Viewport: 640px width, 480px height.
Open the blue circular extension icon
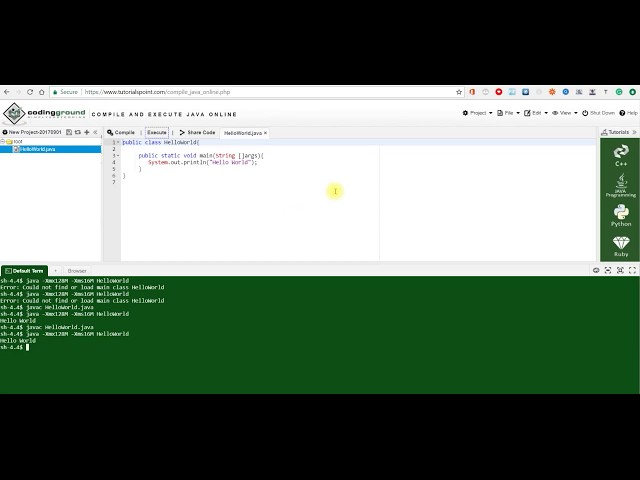coord(566,92)
